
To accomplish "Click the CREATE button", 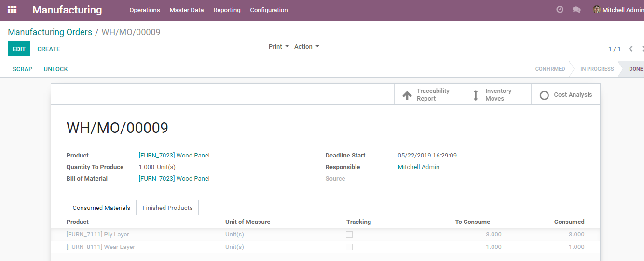I will [x=49, y=49].
